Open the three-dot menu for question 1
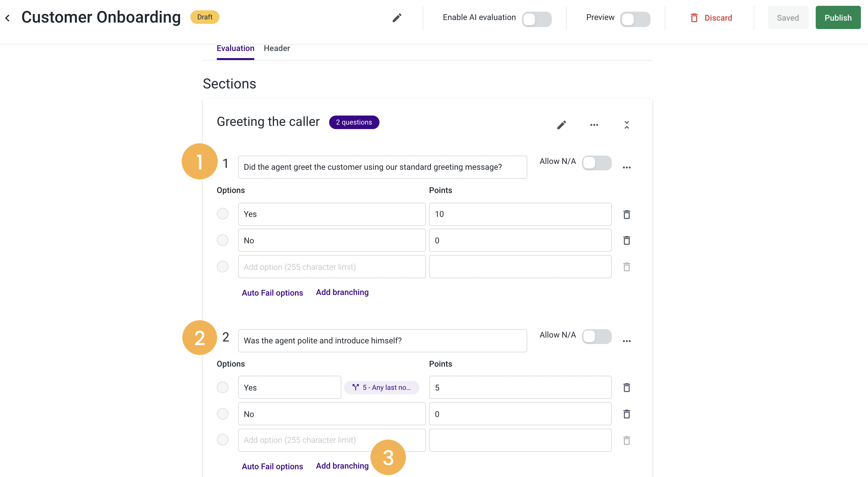868x477 pixels. pyautogui.click(x=626, y=167)
